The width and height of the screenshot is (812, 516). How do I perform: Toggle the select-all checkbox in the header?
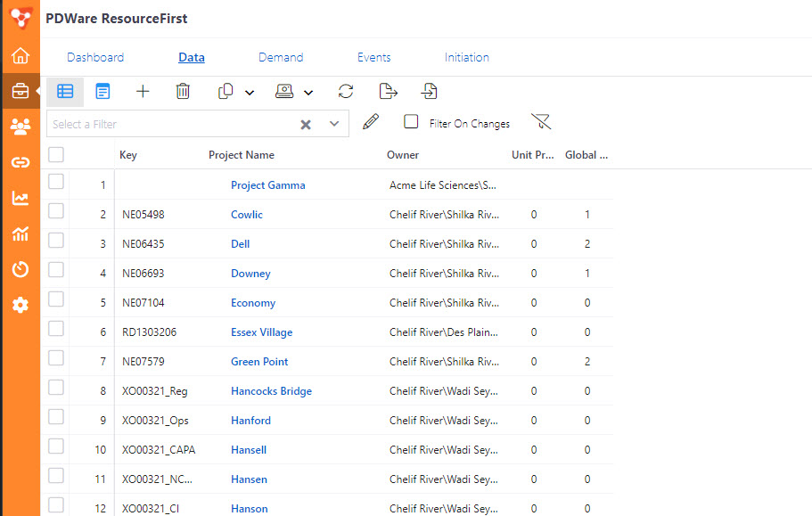56,154
